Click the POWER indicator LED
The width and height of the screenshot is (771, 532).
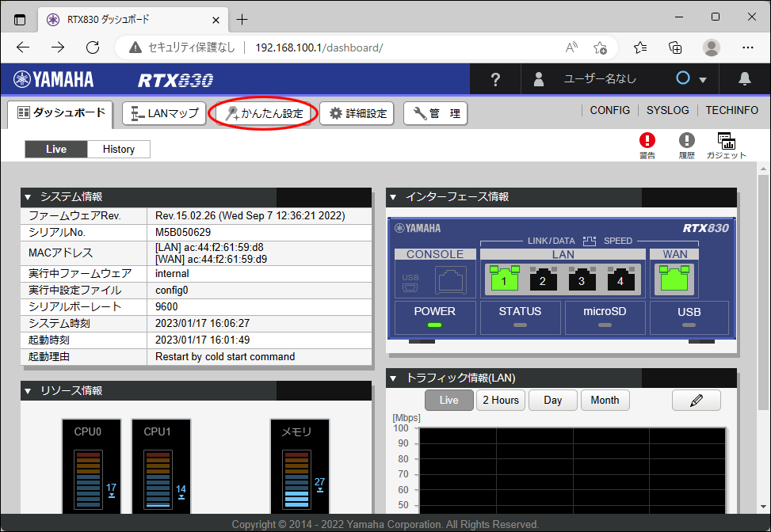(435, 325)
